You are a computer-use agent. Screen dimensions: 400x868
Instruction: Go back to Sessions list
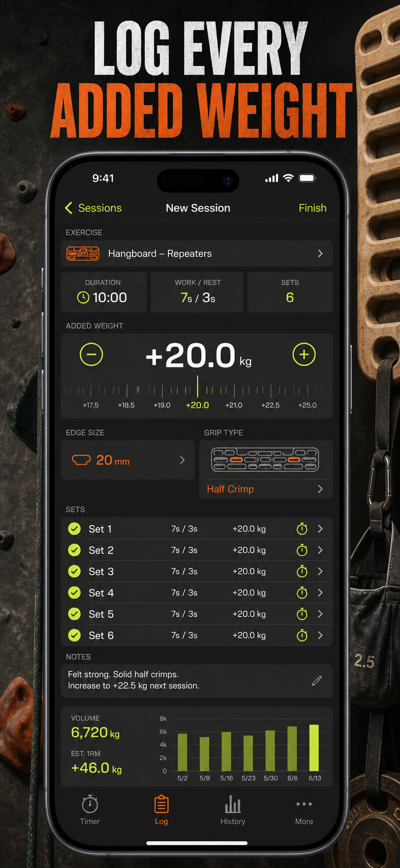(93, 208)
